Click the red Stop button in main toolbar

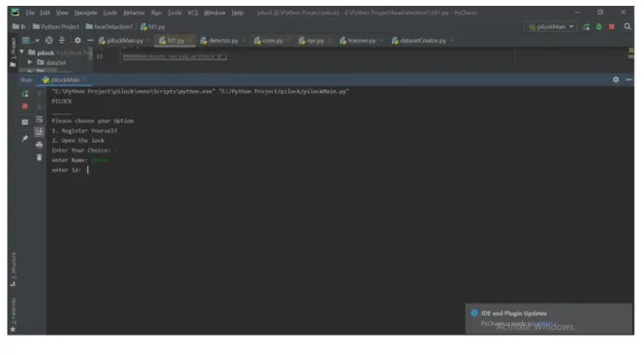coord(612,27)
